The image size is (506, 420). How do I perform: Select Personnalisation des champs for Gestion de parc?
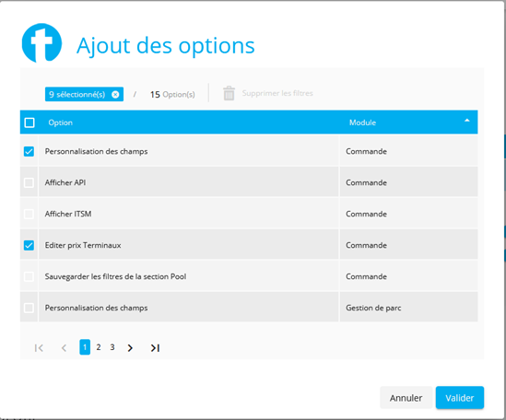pos(29,308)
